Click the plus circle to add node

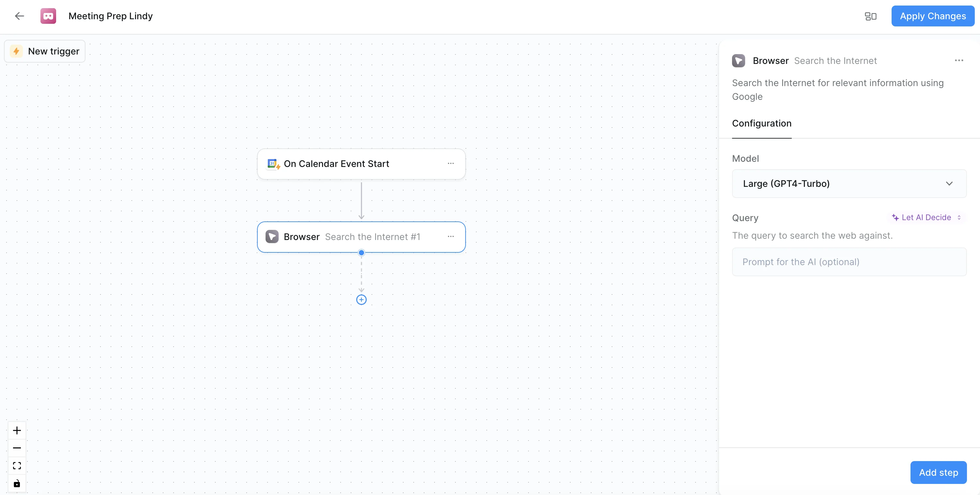tap(361, 300)
